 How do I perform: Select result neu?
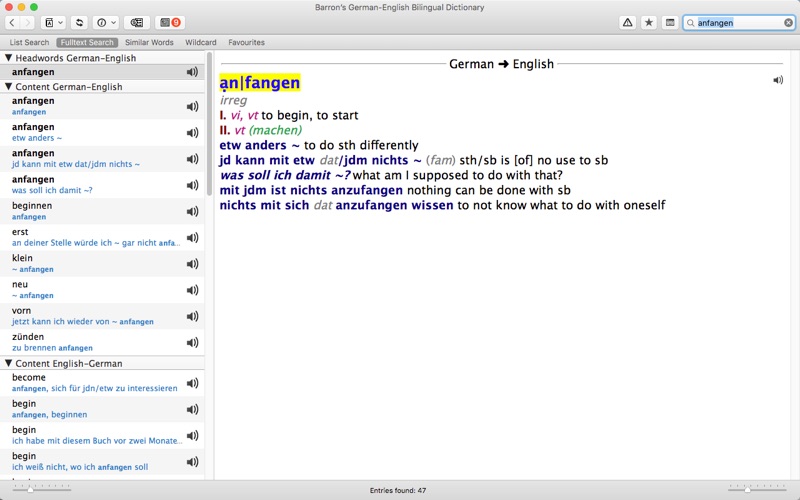102,290
